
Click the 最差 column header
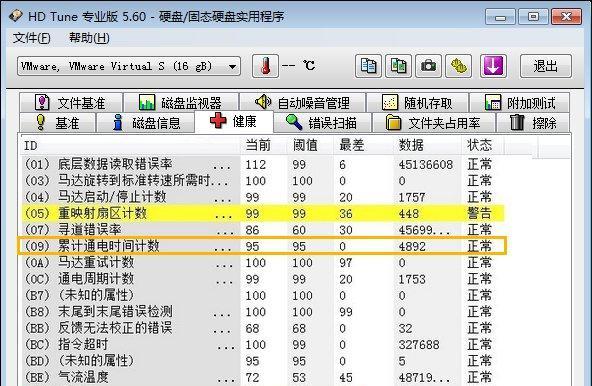pyautogui.click(x=364, y=145)
